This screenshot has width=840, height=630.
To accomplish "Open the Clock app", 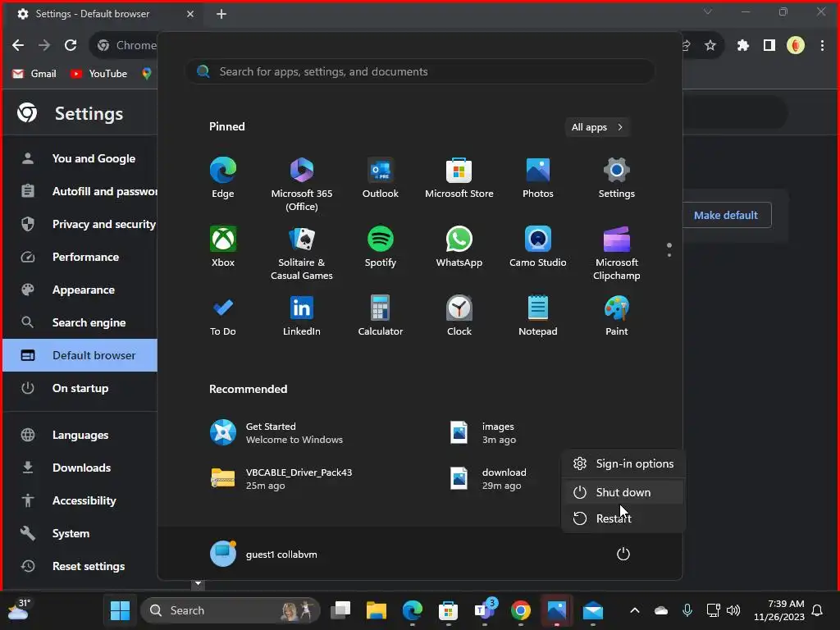I will (x=459, y=316).
